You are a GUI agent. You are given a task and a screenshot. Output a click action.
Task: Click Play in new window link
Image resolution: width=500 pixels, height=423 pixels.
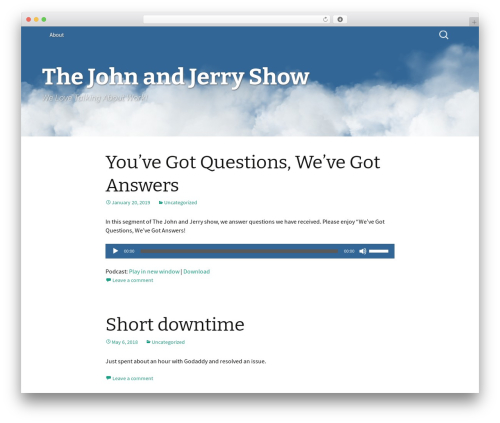coord(154,271)
